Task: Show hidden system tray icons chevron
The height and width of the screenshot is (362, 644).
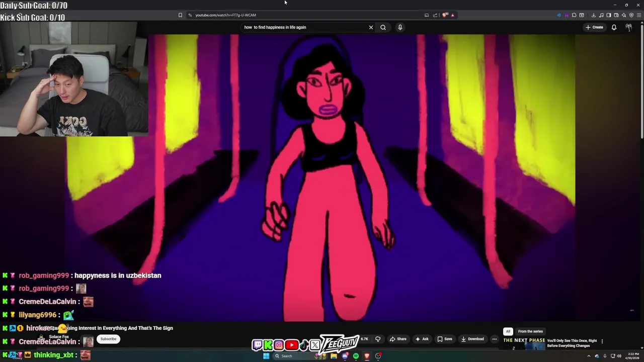Action: point(589,356)
